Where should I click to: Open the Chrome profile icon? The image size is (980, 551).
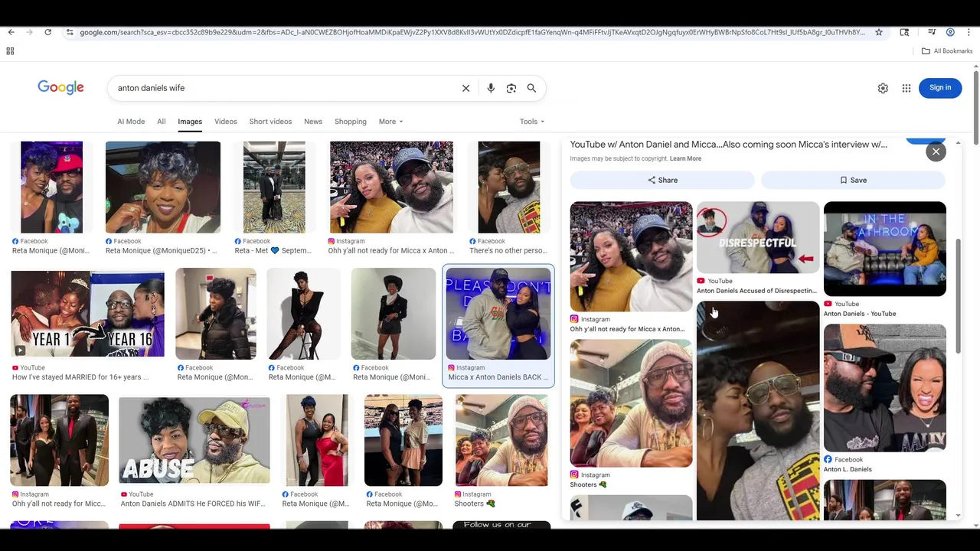950,32
